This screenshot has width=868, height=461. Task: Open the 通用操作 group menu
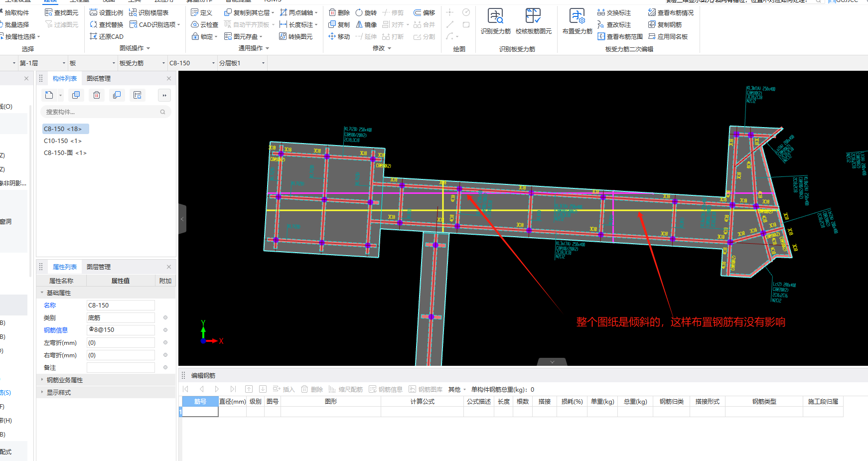click(x=254, y=48)
